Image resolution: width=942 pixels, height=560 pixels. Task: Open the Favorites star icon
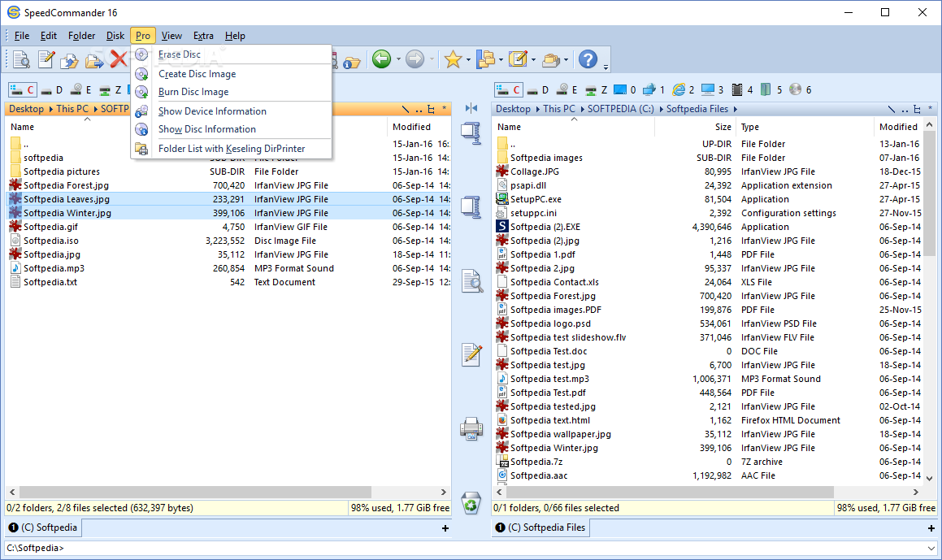pos(453,59)
